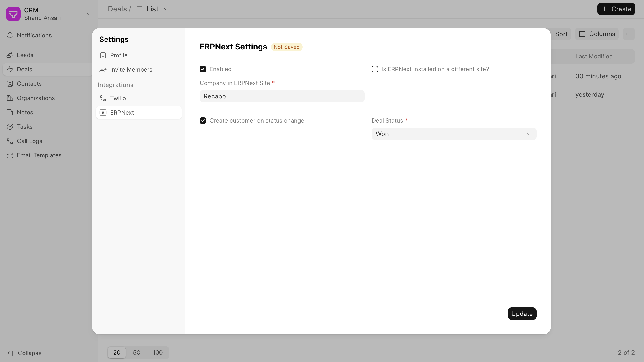Screen dimensions: 644x362
Task: Expand the List view switcher dropdown
Action: (x=165, y=9)
